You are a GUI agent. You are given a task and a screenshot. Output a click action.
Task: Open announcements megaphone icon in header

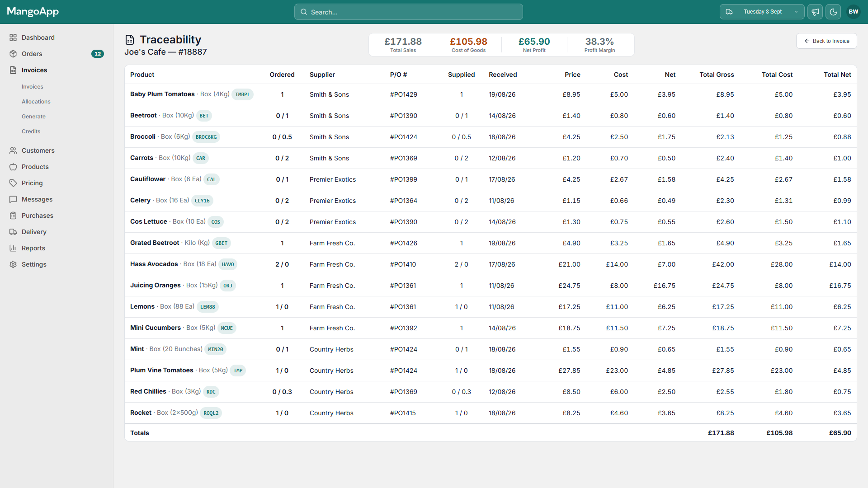click(x=815, y=12)
